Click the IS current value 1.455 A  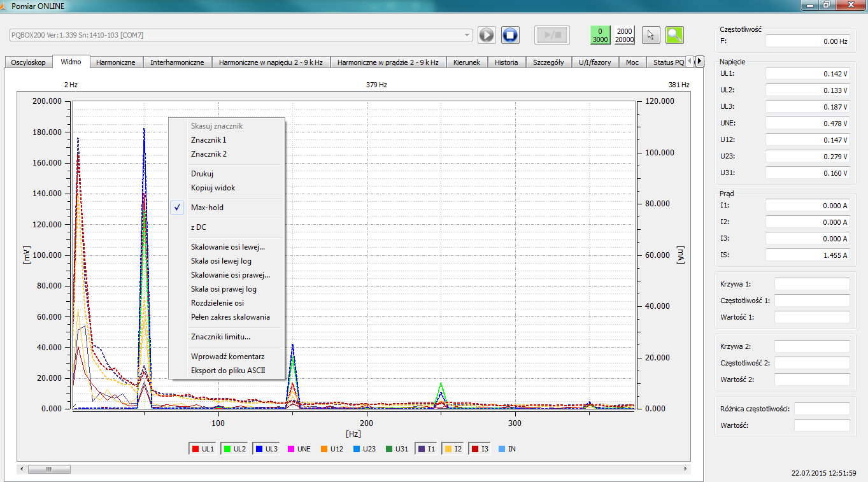pos(808,255)
